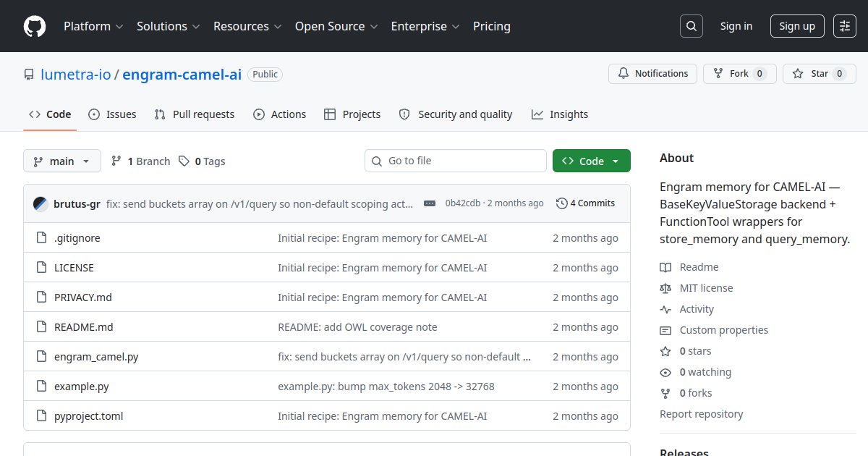Click the repository icon beside lumetra-io
Viewport: 868px width, 456px height.
pos(29,75)
